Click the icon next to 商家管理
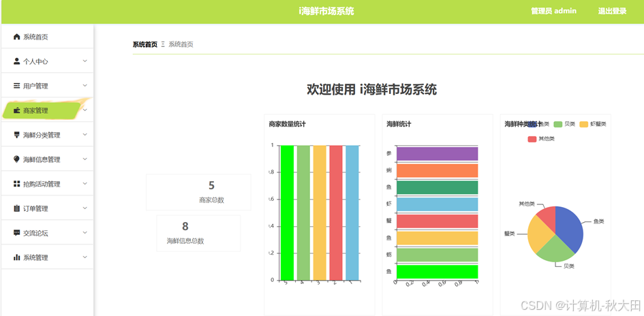644x316 pixels. (16, 110)
